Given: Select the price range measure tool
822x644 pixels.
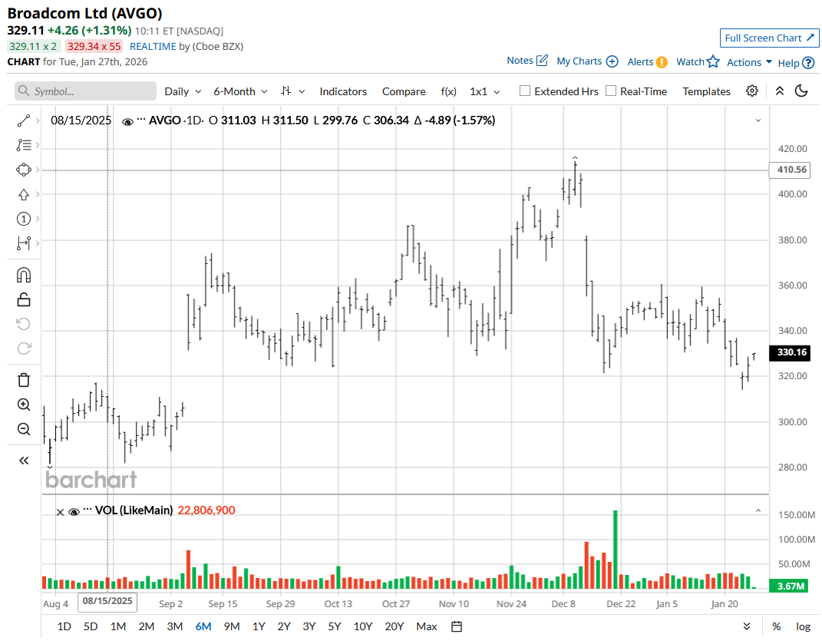Looking at the screenshot, I should [x=24, y=243].
